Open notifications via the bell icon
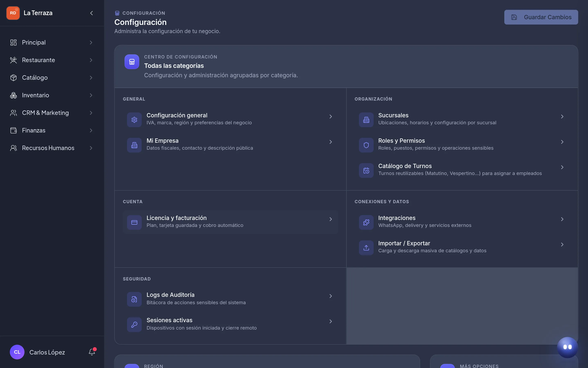The image size is (588, 368). click(x=92, y=352)
